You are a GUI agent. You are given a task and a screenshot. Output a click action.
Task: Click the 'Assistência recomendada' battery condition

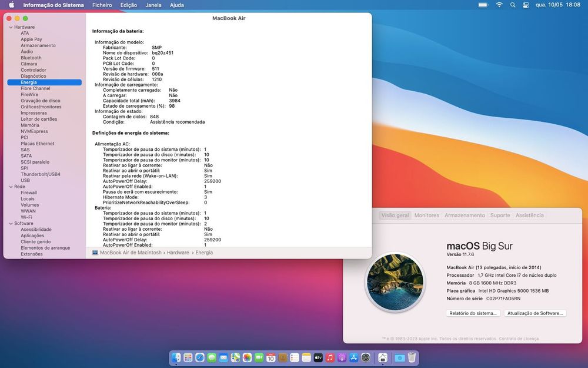(x=177, y=122)
